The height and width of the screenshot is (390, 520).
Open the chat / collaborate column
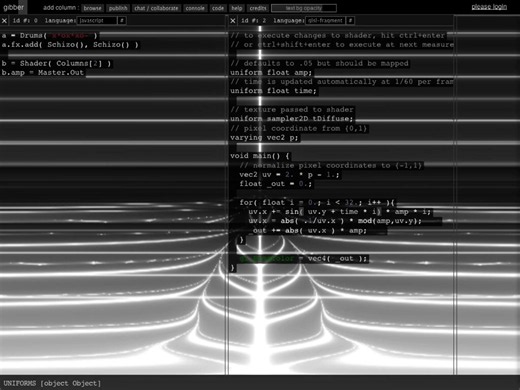point(156,8)
